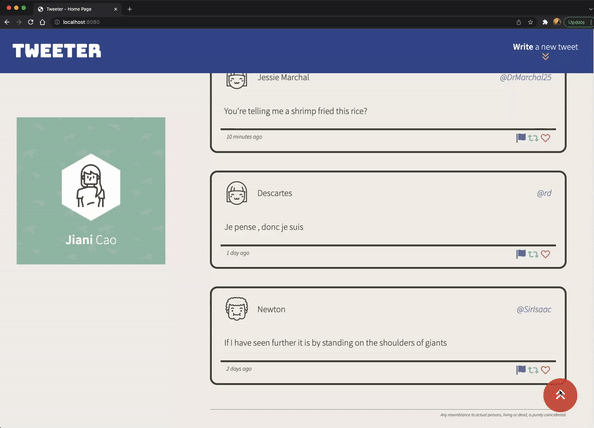Click Jiani Cao's hexagon profile avatar

91,187
